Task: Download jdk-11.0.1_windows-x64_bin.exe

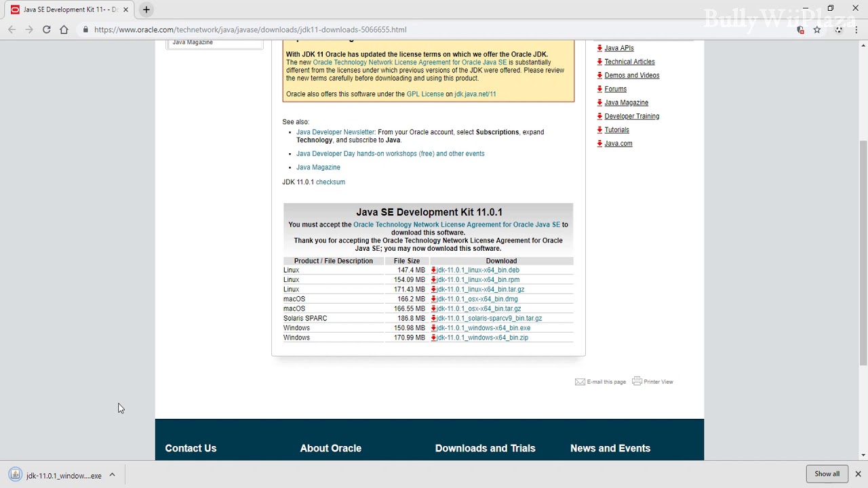Action: [484, 328]
